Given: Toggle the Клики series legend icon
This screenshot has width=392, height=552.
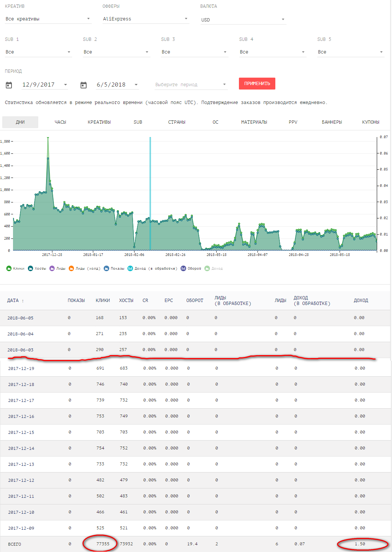Looking at the screenshot, I should [x=9, y=268].
